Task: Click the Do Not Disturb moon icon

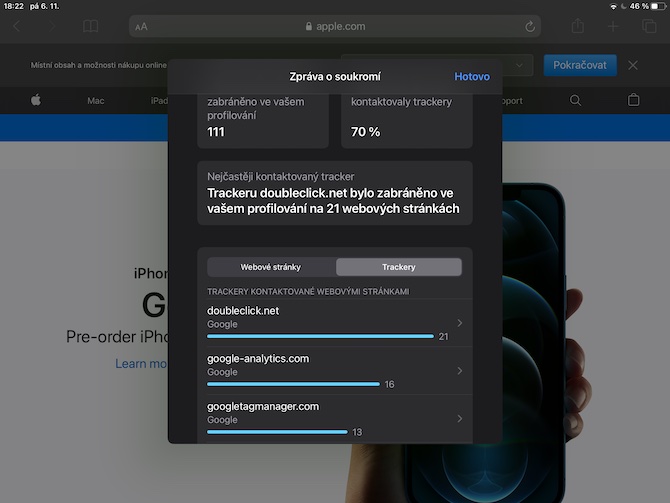Action: pos(623,6)
